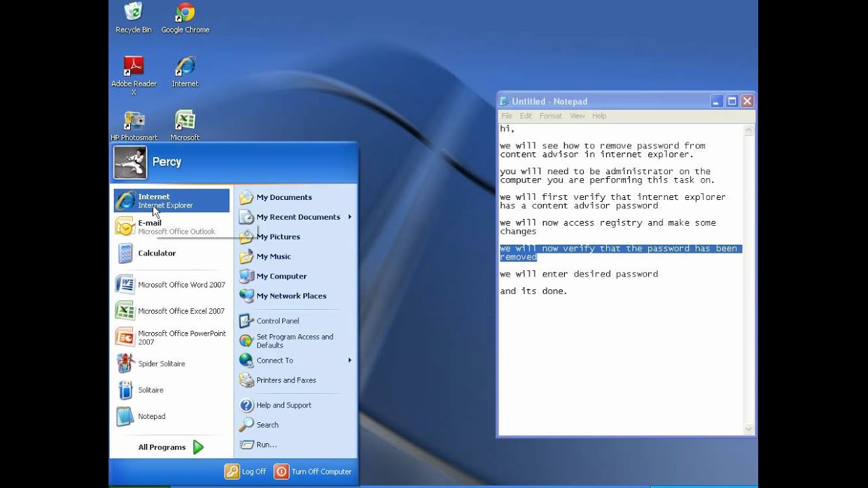Screen dimensions: 868x488
Task: Open the Recycle Bin desktop icon
Action: (134, 18)
